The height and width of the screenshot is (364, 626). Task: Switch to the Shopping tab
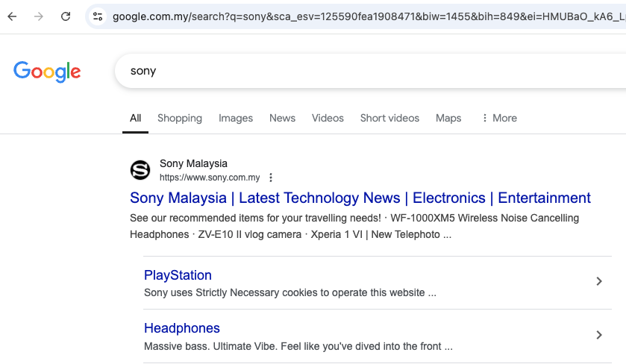180,118
